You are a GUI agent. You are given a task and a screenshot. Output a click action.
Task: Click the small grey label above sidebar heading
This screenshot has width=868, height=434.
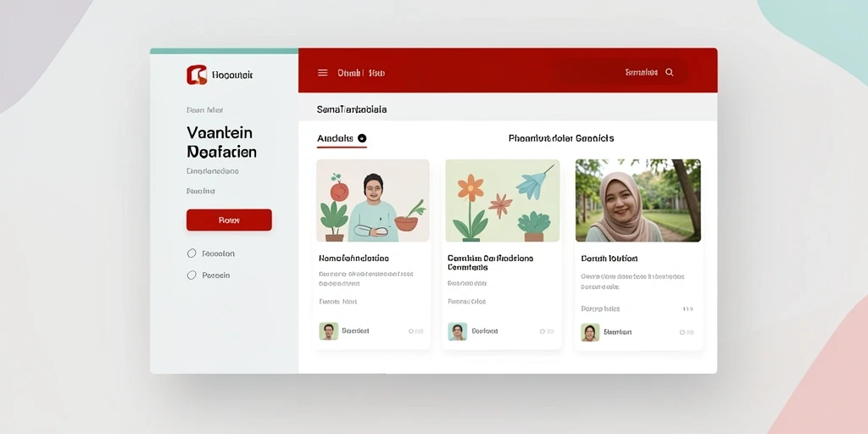pos(205,110)
